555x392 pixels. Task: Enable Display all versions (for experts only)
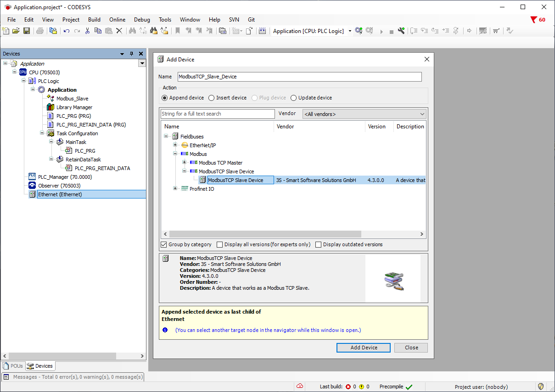(219, 244)
